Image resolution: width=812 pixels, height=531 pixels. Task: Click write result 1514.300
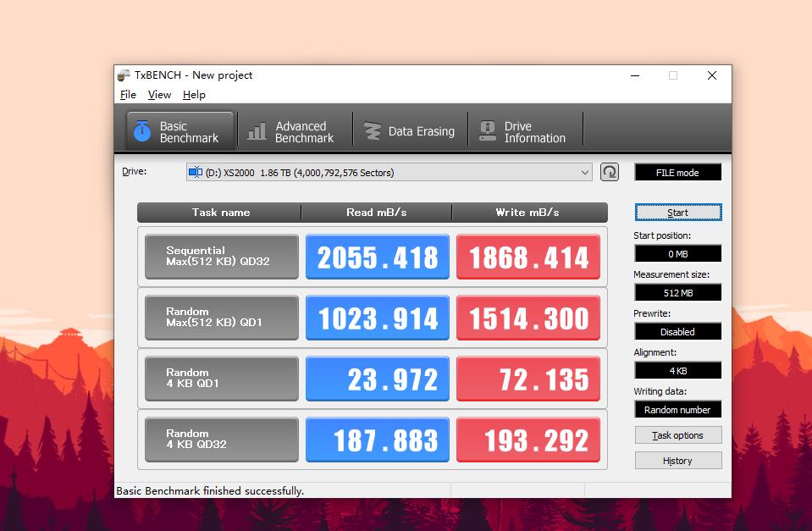pos(528,318)
